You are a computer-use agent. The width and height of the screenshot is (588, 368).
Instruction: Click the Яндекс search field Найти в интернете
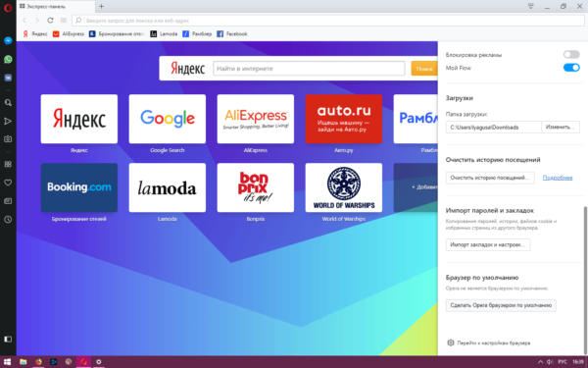[x=309, y=69]
